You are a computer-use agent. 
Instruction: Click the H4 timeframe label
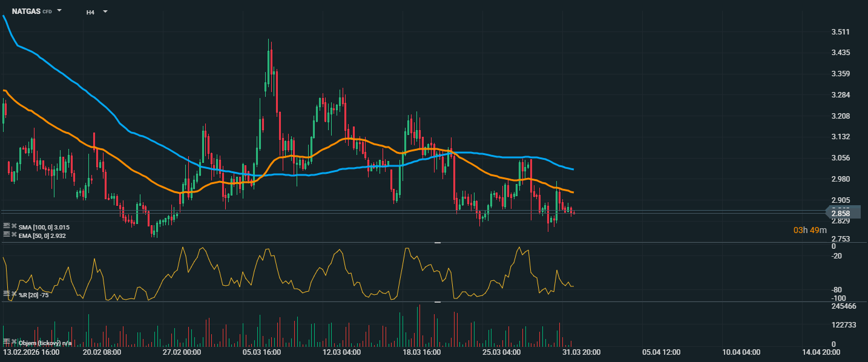[x=90, y=12]
